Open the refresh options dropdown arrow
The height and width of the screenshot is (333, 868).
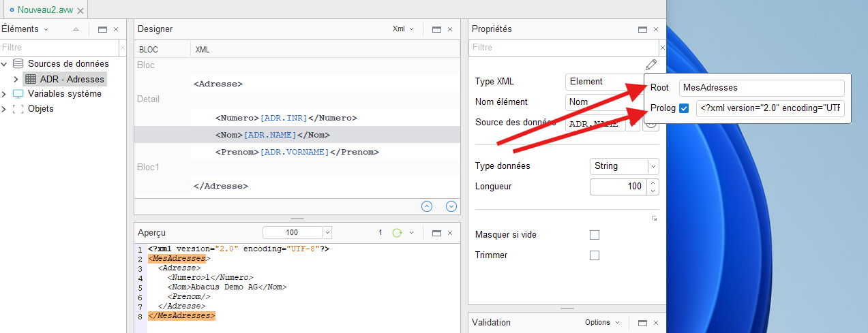[411, 233]
